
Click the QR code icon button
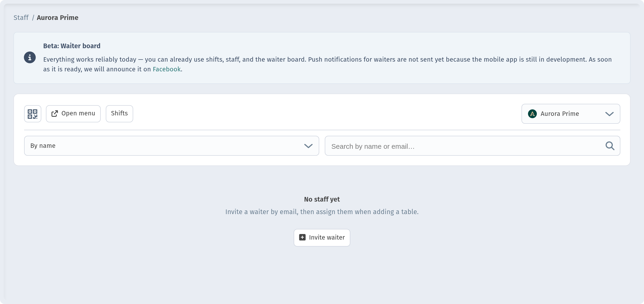point(32,114)
